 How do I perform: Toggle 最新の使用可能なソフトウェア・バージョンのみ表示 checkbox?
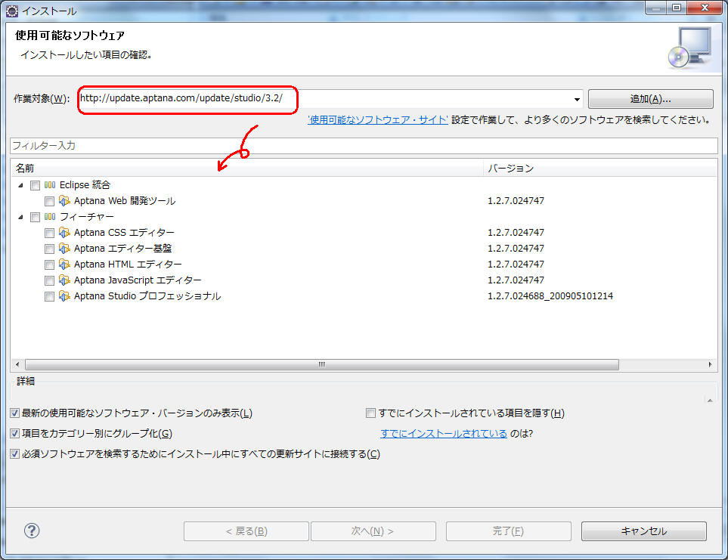15,413
